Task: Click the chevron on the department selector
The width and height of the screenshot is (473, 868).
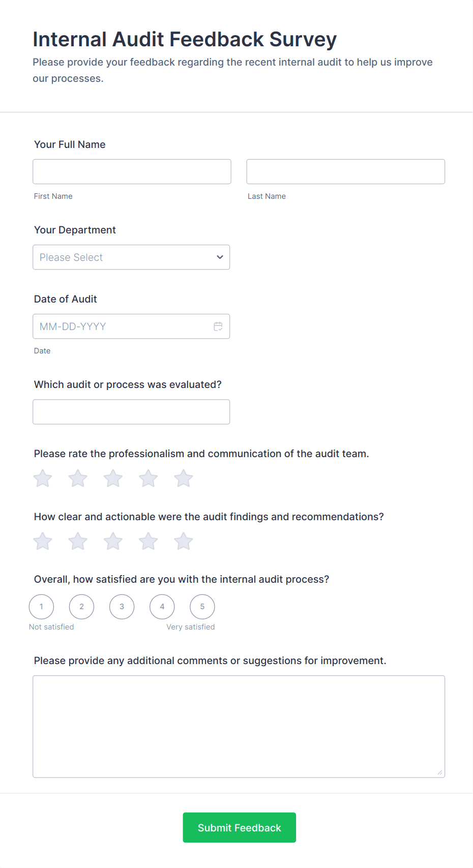Action: tap(219, 257)
